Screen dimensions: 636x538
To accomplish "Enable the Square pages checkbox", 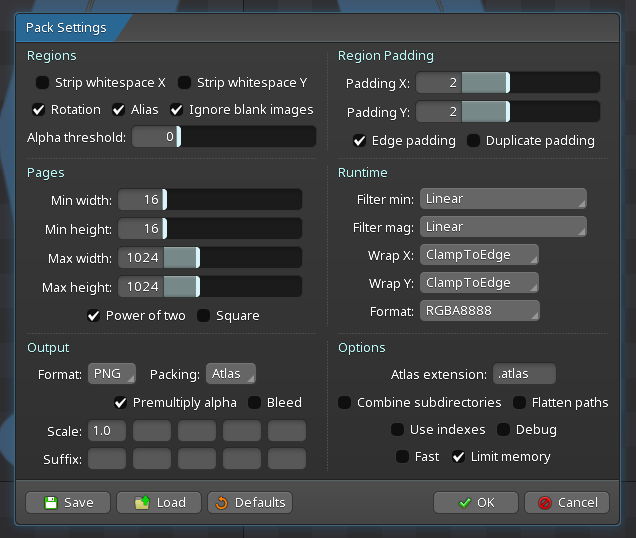I will point(204,316).
